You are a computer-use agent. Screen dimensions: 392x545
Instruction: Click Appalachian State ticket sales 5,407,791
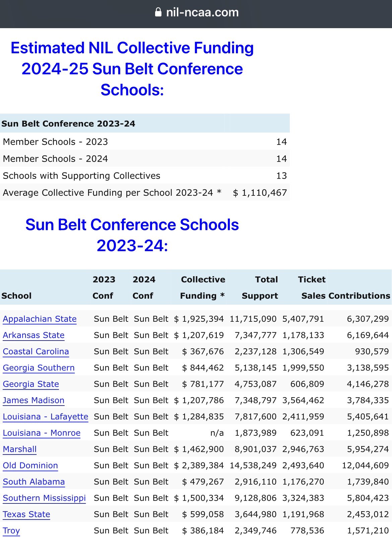coord(303,319)
